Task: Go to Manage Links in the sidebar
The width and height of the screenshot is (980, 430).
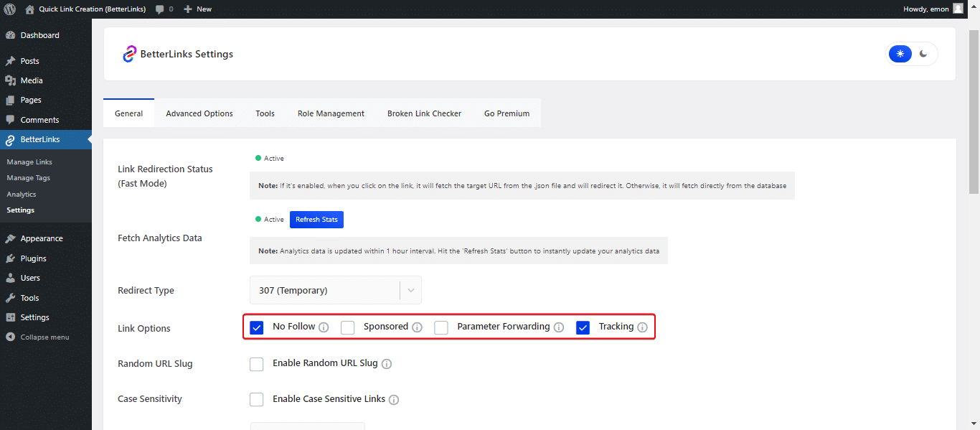Action: 29,162
